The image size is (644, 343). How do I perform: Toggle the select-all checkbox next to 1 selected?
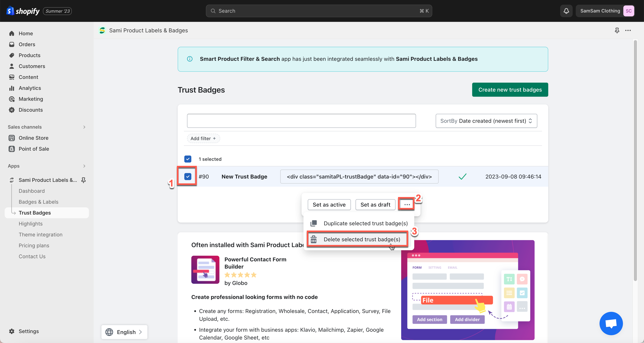(188, 159)
